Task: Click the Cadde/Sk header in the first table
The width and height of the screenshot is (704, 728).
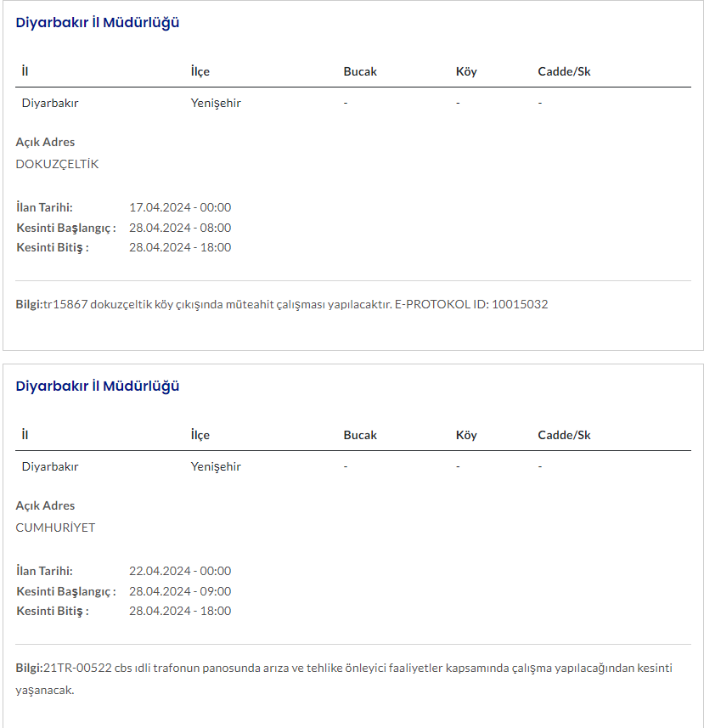Action: point(564,71)
